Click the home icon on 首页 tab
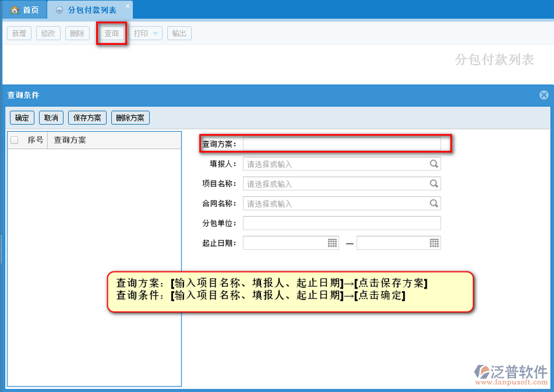The image size is (554, 392). (15, 10)
